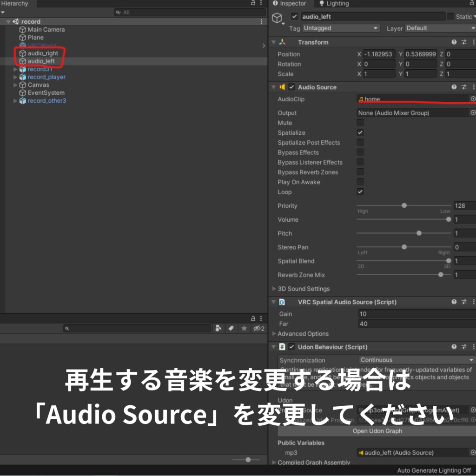Expand Compiled Graph Assembly section

pos(274,462)
